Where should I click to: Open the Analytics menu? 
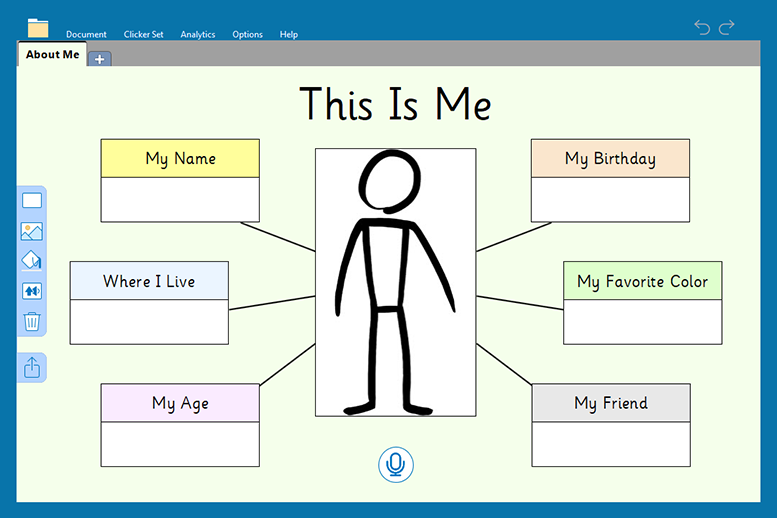[x=198, y=34]
